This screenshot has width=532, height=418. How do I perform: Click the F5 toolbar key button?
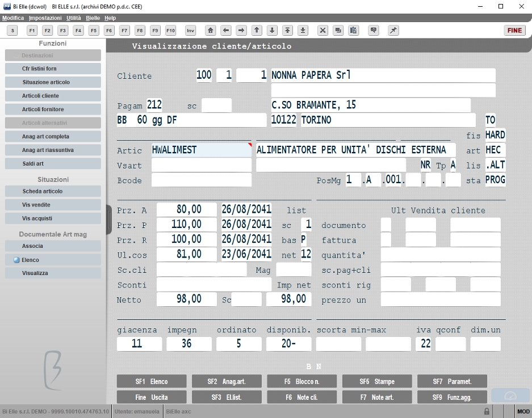coord(94,31)
